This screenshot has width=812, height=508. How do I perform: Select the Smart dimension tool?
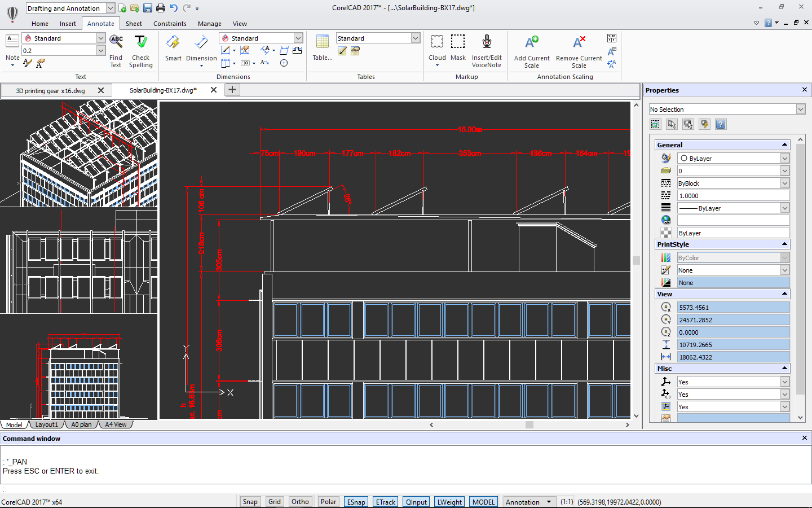(x=173, y=43)
